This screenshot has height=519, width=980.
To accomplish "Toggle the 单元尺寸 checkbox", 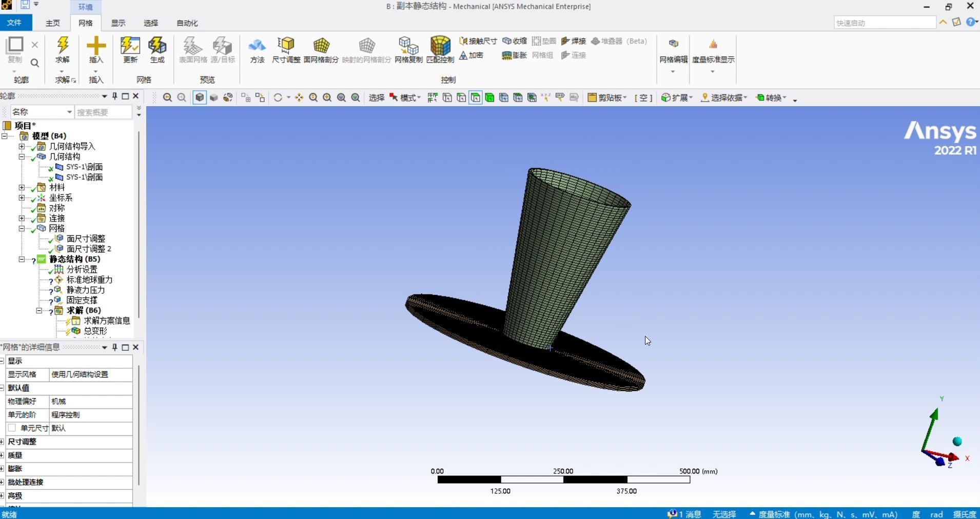I will (x=12, y=428).
